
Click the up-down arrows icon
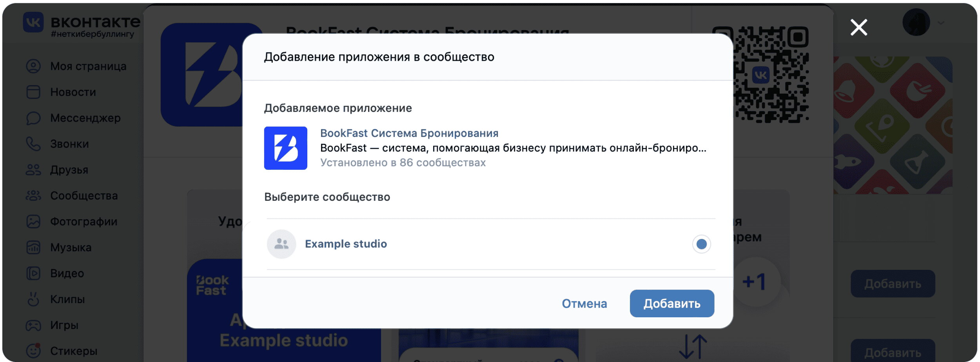coord(693,347)
